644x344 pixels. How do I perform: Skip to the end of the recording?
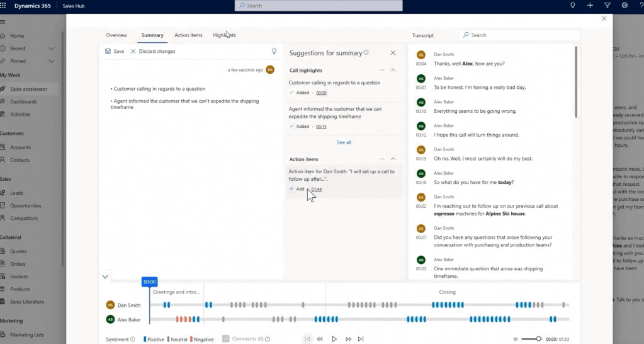pyautogui.click(x=361, y=339)
